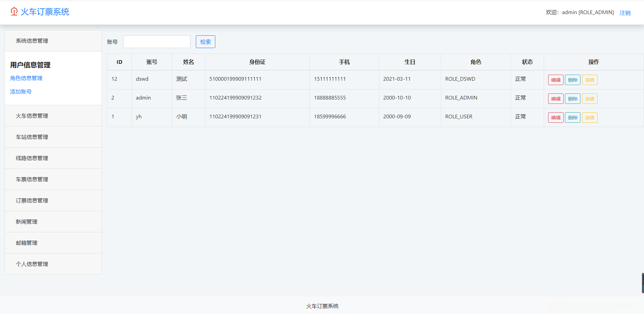Click the 账号 column header

(152, 62)
